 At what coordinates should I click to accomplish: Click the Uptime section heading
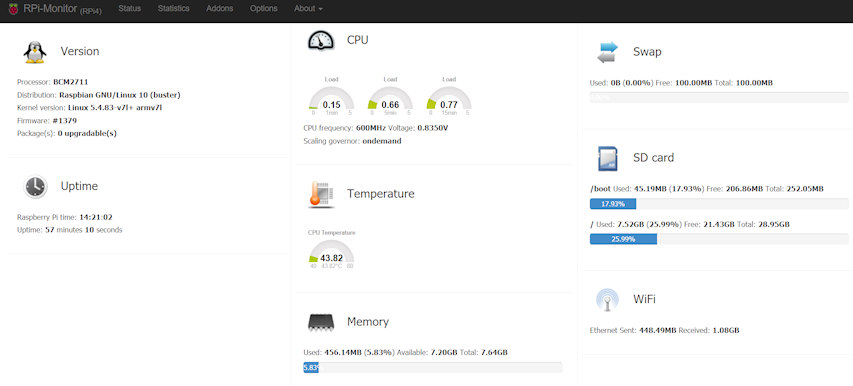[79, 186]
